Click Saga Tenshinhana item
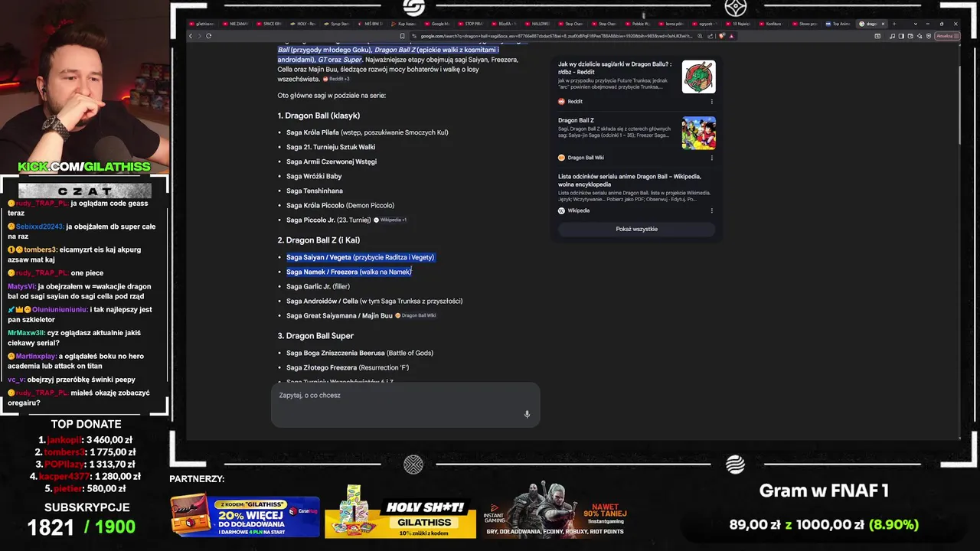Screen dimensions: 980x551 pyautogui.click(x=315, y=191)
